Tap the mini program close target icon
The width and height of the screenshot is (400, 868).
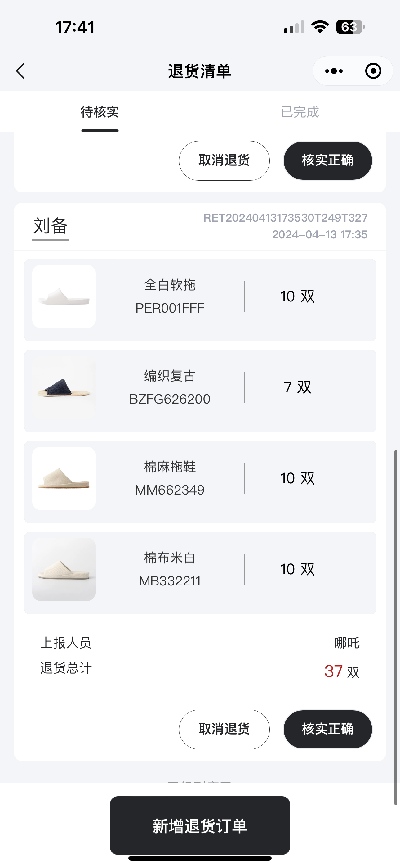[x=373, y=71]
